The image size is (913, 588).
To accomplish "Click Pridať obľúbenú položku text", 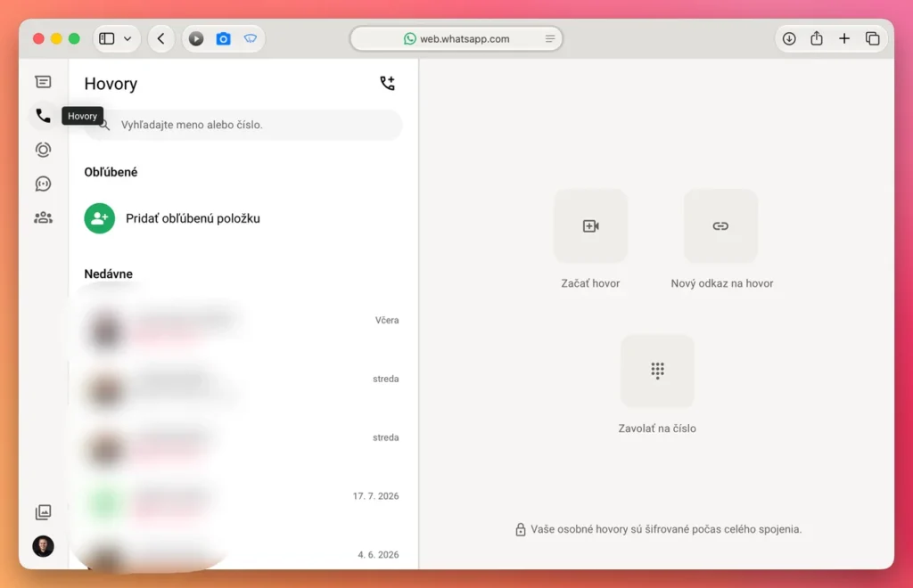I will (193, 218).
